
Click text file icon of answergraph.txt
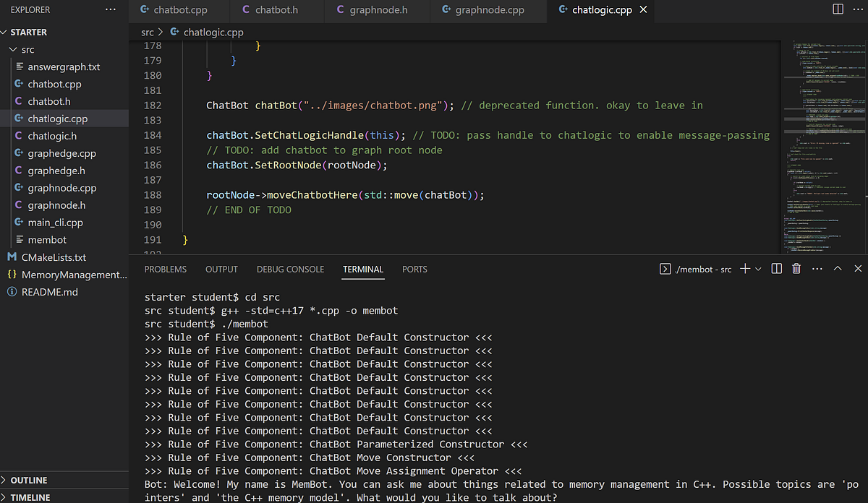coord(20,66)
